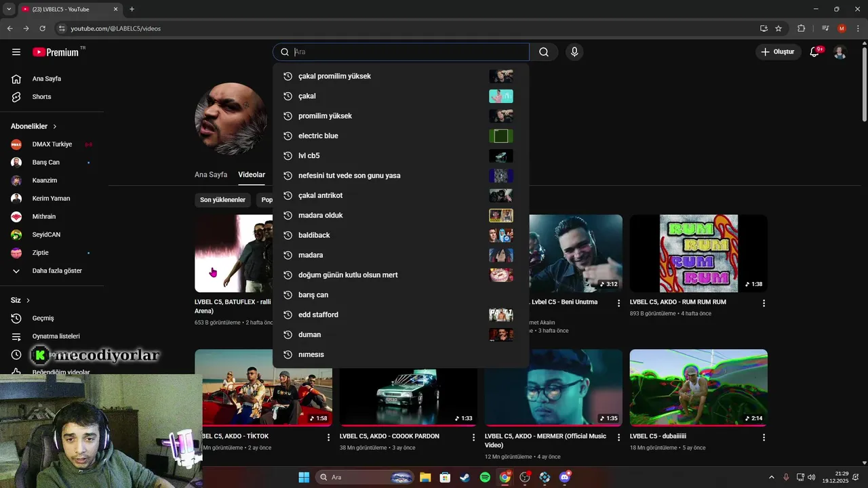Switch to the channel Ana Sayfa tab

pyautogui.click(x=211, y=175)
